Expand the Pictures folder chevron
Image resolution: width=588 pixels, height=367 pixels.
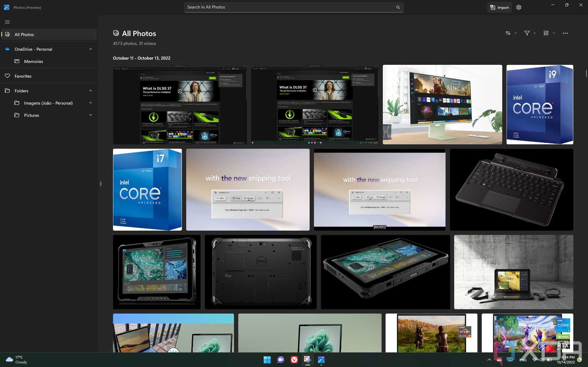point(91,115)
